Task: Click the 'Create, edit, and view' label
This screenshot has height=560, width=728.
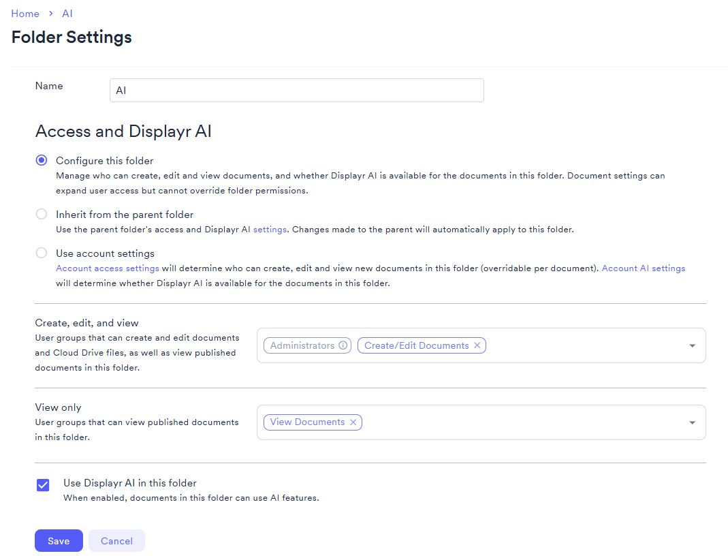Action: [x=86, y=323]
